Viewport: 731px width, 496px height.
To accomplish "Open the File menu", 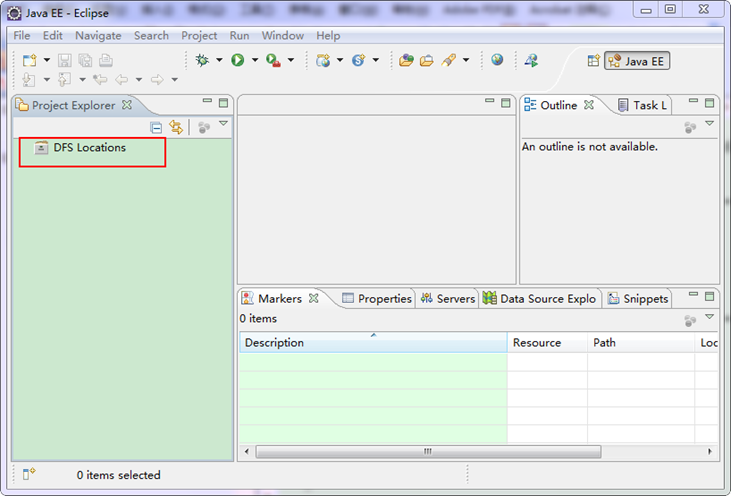I will tap(21, 36).
